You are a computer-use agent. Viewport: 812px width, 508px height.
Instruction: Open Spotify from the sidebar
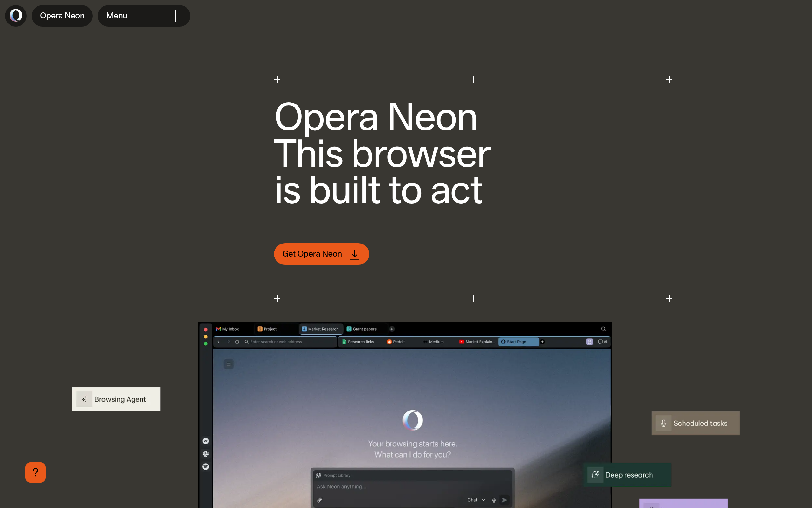[x=206, y=467]
